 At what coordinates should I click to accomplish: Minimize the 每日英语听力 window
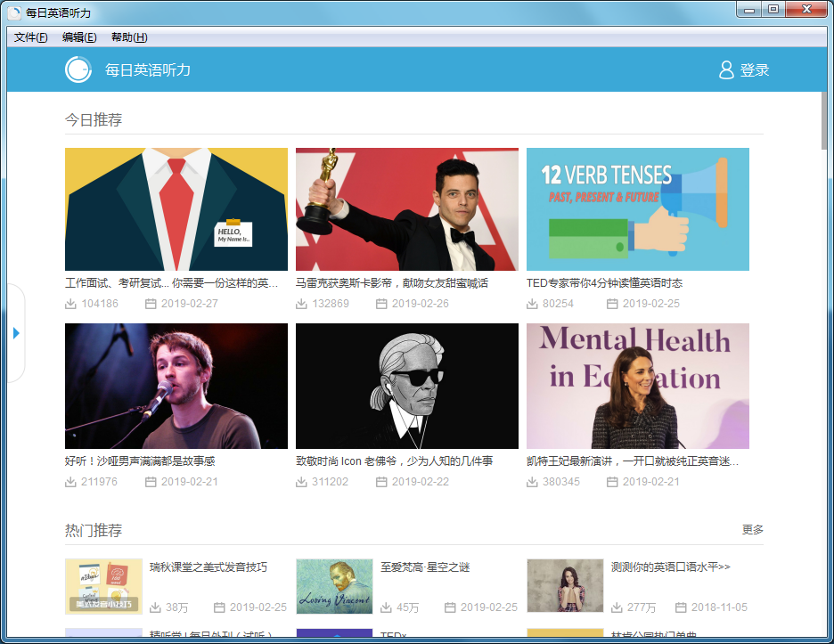click(x=749, y=10)
